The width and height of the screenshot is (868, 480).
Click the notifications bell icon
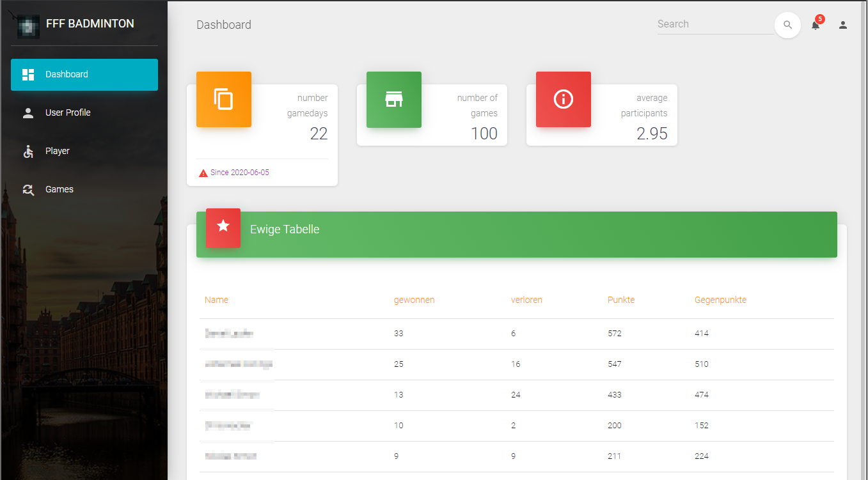pos(815,26)
